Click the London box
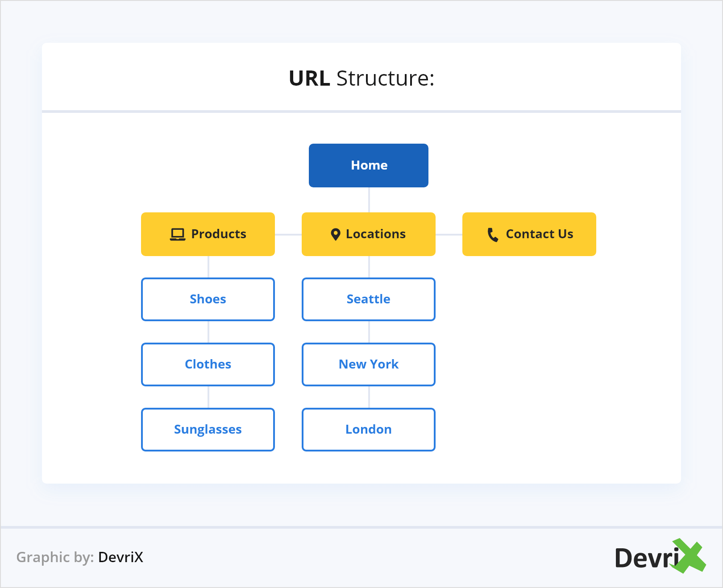Screen dimensions: 723x588 pos(368,429)
